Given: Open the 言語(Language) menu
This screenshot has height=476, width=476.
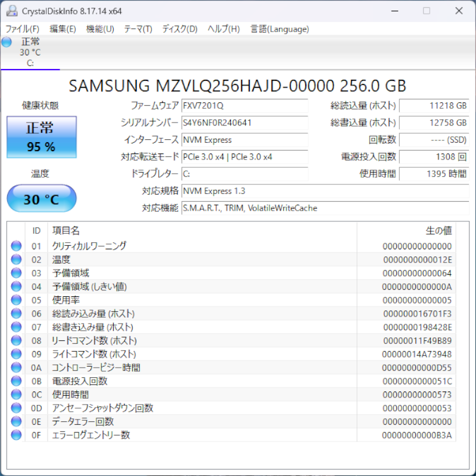Looking at the screenshot, I should click(x=280, y=29).
